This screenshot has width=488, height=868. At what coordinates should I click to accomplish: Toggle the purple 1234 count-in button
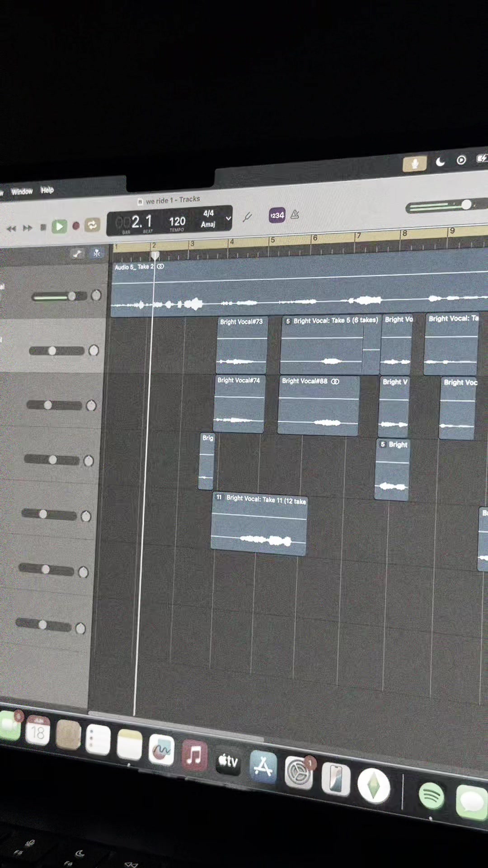(x=277, y=215)
